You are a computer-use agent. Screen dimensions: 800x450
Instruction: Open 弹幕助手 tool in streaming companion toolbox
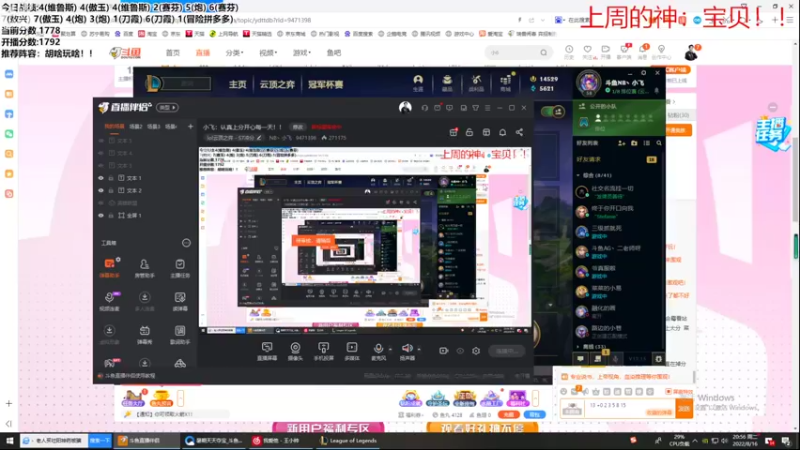tap(109, 268)
